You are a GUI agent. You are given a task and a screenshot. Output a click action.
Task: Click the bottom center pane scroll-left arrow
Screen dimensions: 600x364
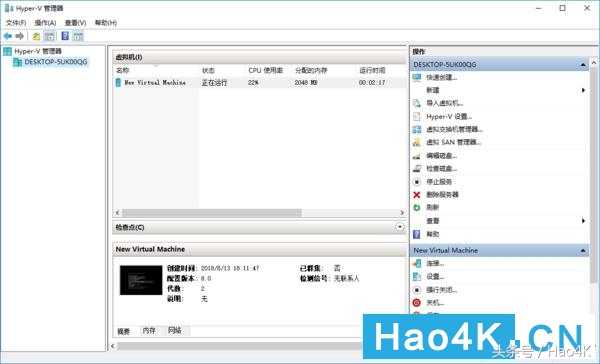[113, 346]
